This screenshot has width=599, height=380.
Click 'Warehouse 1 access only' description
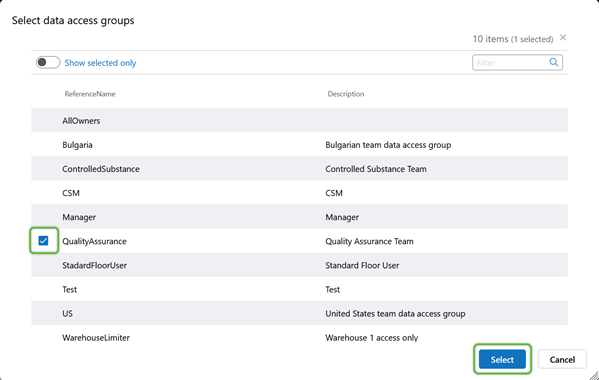point(372,338)
